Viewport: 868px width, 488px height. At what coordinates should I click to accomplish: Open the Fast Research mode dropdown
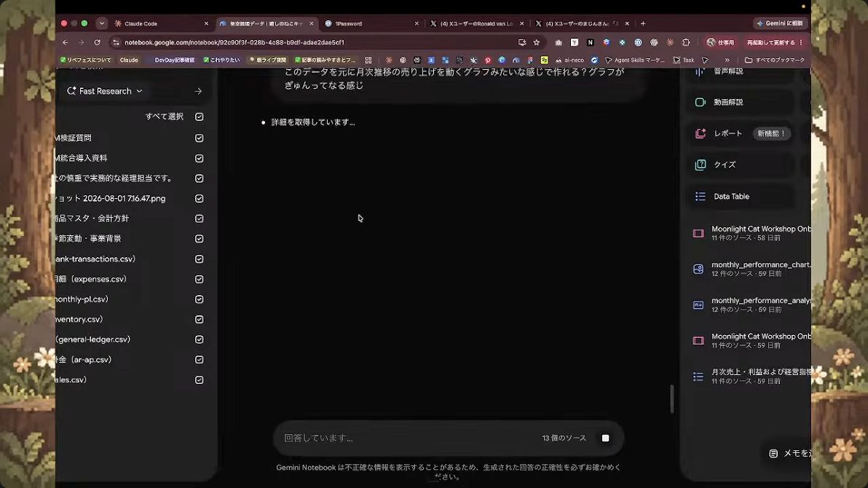click(105, 91)
